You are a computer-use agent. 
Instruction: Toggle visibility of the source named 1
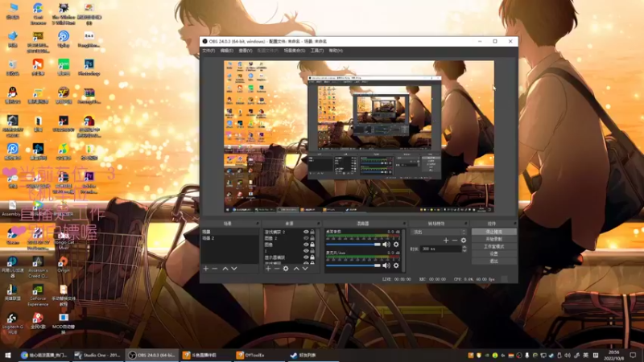point(306,251)
